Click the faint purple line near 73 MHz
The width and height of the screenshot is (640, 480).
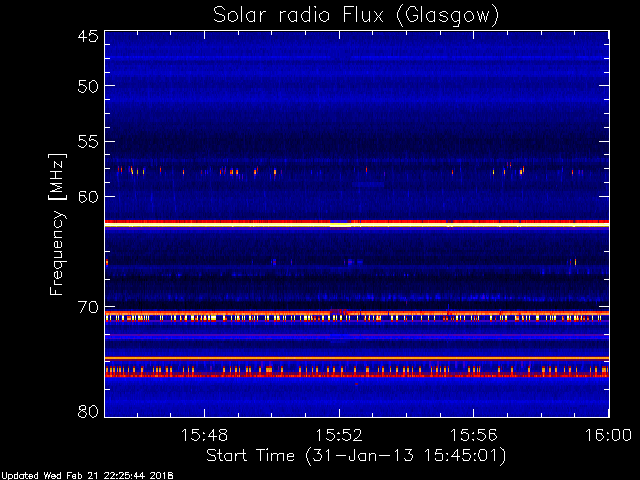click(357, 335)
